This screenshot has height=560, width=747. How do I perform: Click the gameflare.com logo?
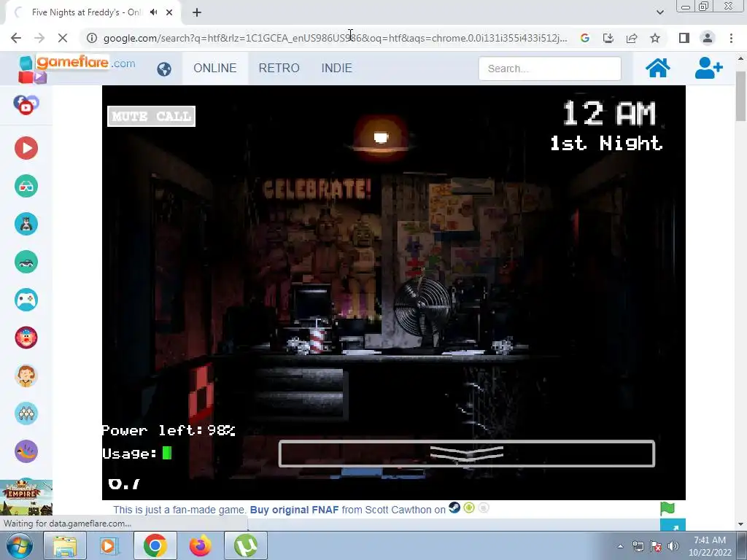tap(76, 68)
